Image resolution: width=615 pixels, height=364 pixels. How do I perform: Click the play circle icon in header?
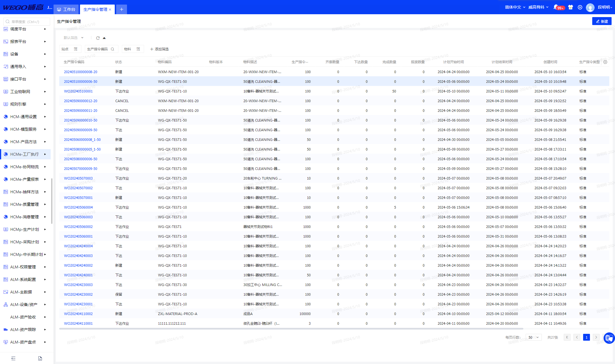coord(580,7)
